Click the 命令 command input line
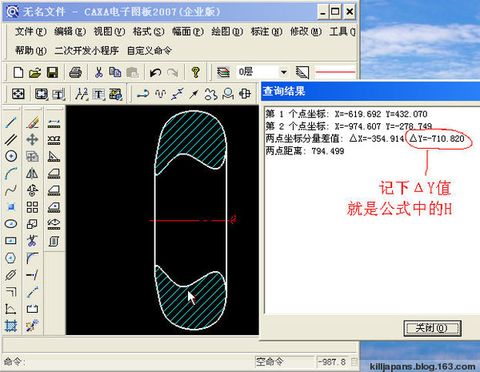The image size is (480, 372). [x=128, y=362]
